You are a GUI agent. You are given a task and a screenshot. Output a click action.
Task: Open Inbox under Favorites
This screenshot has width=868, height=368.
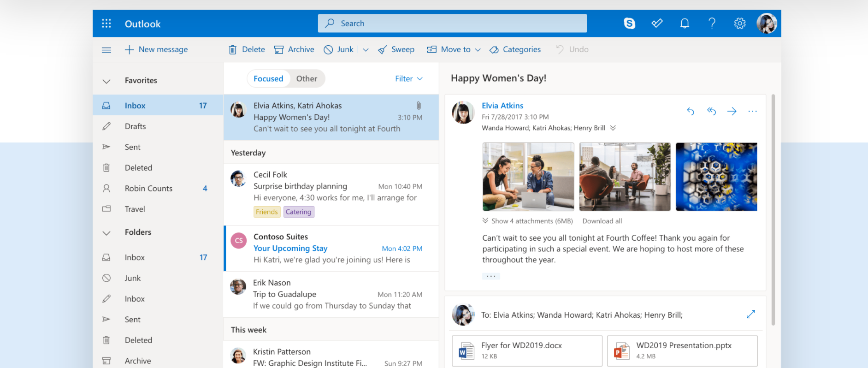158,106
